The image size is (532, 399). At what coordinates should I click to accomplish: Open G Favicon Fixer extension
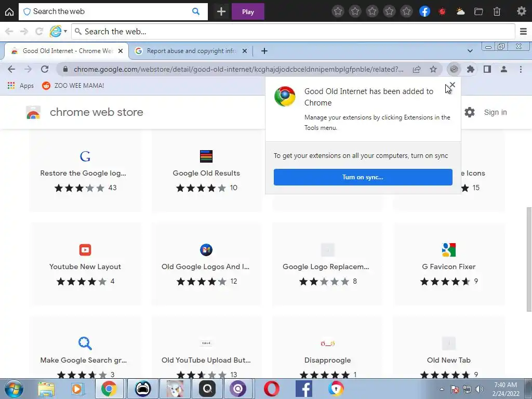click(449, 264)
